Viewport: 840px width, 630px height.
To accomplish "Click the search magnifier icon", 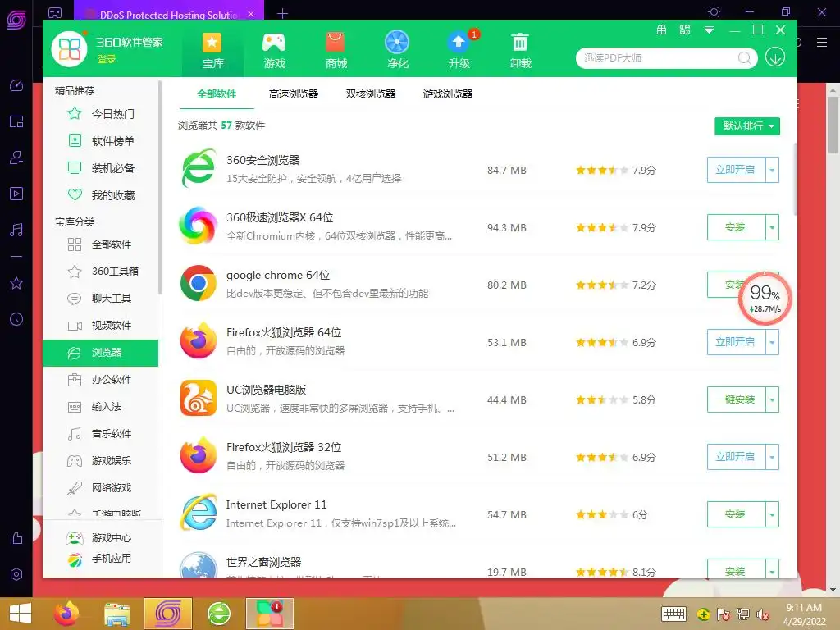I will 744,58.
